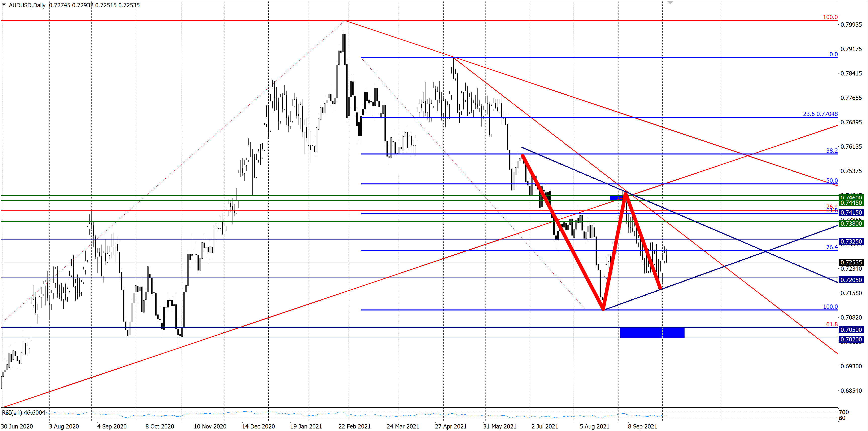The height and width of the screenshot is (431, 868).
Task: Click the black current price label 0.72535
Action: (x=851, y=262)
